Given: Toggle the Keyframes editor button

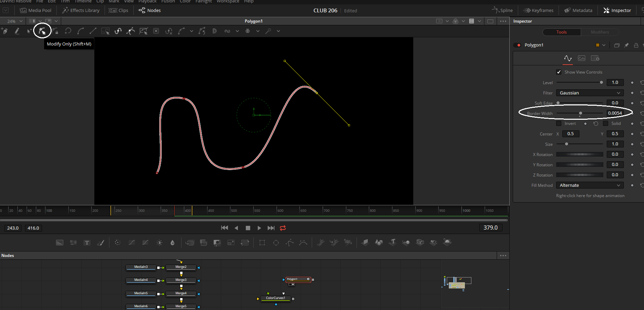Looking at the screenshot, I should click(x=539, y=11).
